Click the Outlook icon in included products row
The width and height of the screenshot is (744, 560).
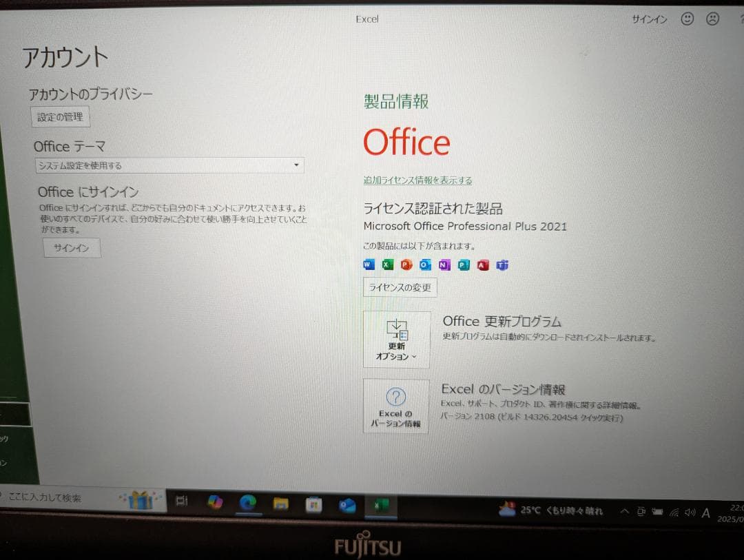pyautogui.click(x=426, y=265)
